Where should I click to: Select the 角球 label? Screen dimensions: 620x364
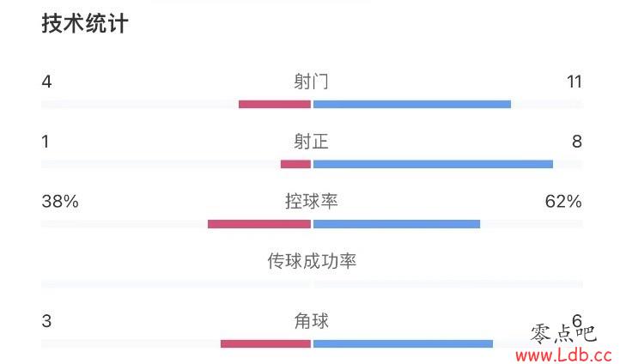(311, 321)
